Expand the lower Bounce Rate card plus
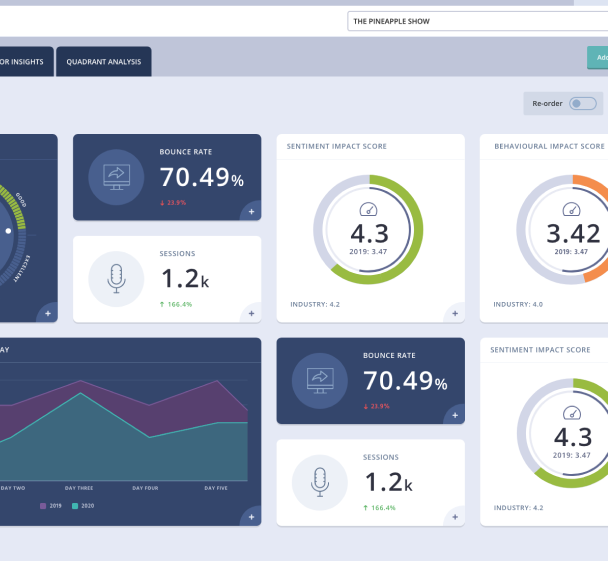 [455, 415]
